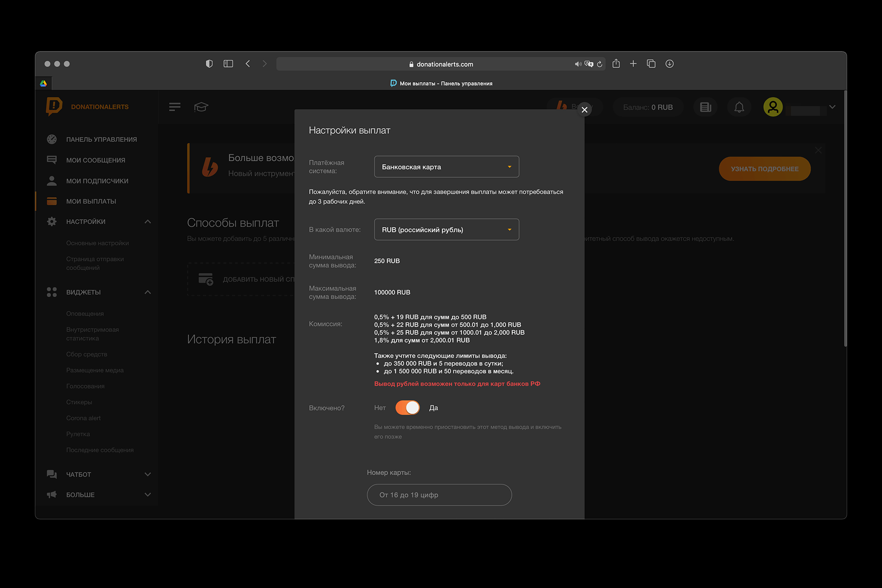Screen dimensions: 882x588
Task: Open the payment system dropdown
Action: [447, 167]
